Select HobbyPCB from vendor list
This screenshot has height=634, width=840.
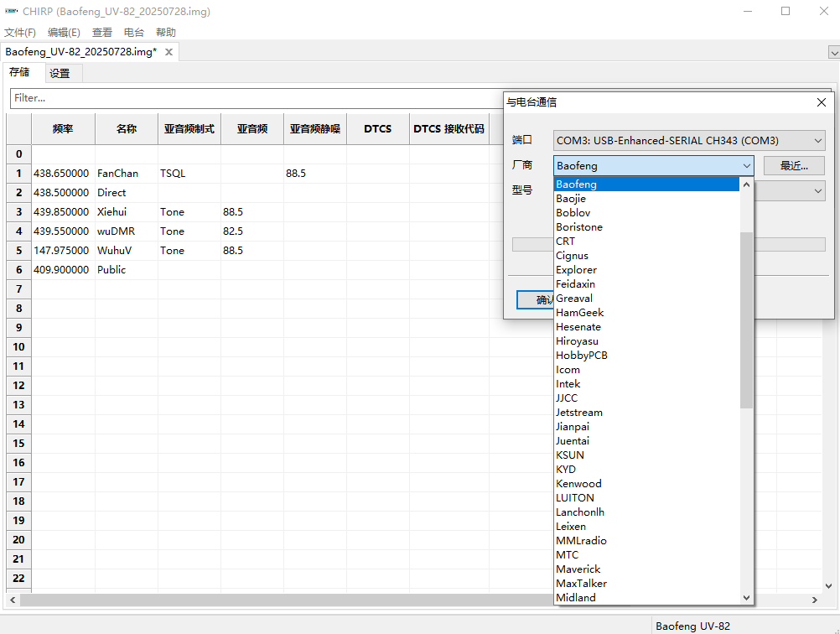[x=646, y=356]
